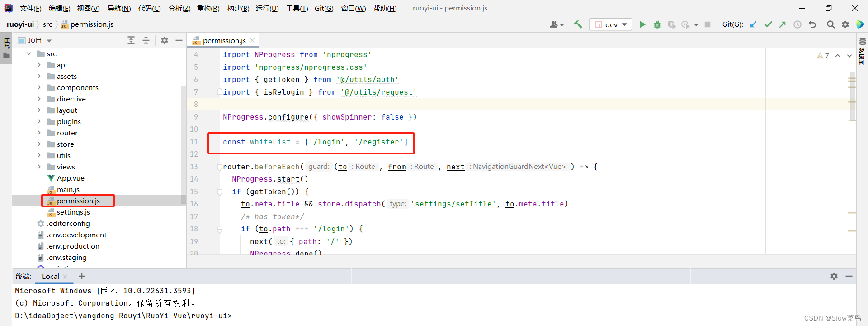Click the terminal command prompt line
This screenshot has width=868, height=326.
click(x=123, y=316)
